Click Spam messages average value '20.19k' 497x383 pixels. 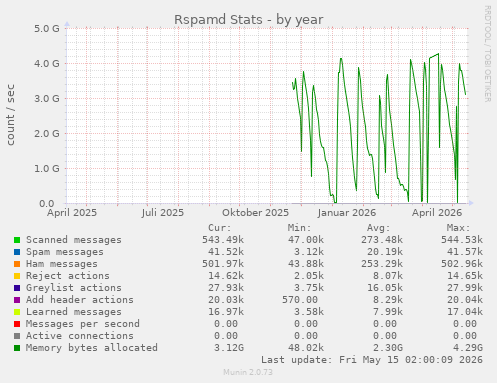point(385,252)
